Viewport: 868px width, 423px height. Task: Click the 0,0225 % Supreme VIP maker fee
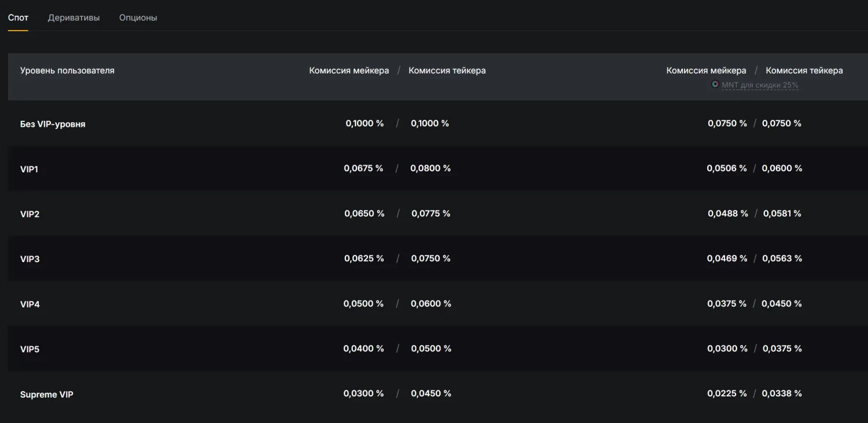[x=727, y=393]
